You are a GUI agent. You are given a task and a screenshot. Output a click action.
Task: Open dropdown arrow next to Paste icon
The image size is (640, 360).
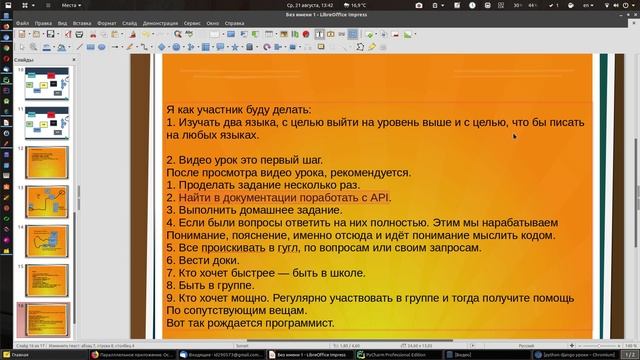pos(122,34)
